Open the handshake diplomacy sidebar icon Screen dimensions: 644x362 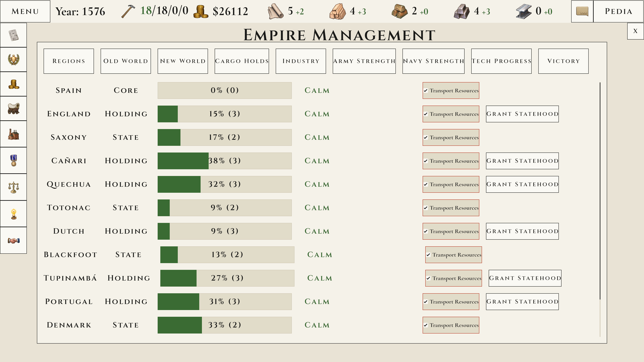[13, 240]
